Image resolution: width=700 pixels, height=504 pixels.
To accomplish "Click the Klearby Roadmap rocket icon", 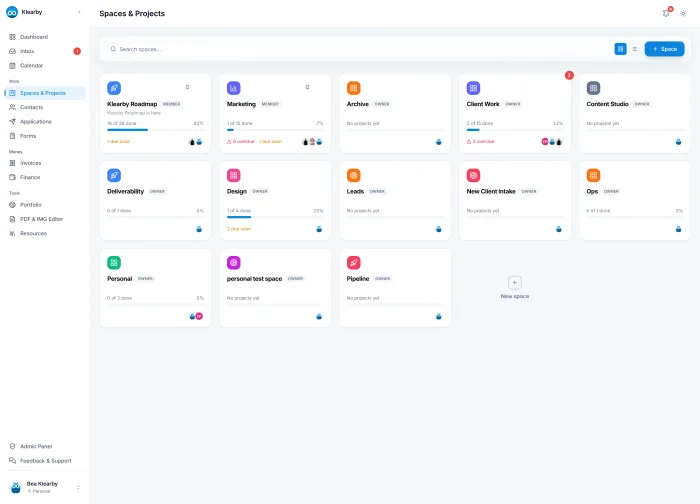I will tap(114, 88).
